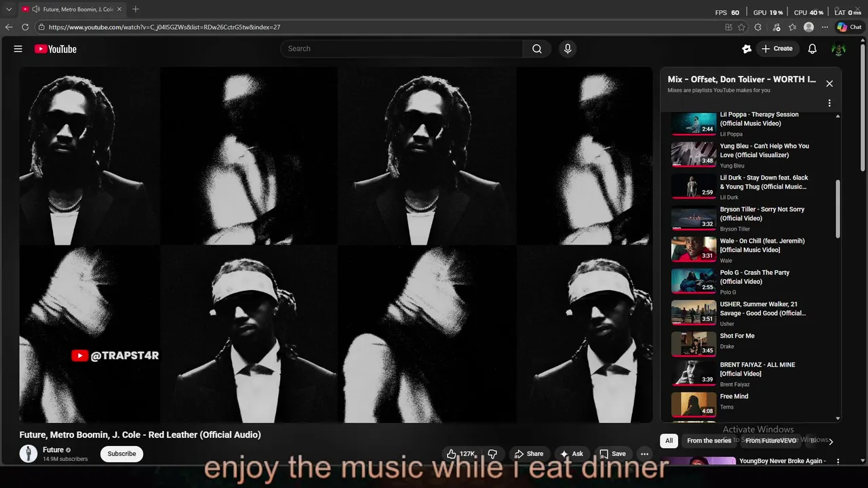Play Lil Durk - Stay Down thumbnail
The width and height of the screenshot is (868, 488).
694,186
